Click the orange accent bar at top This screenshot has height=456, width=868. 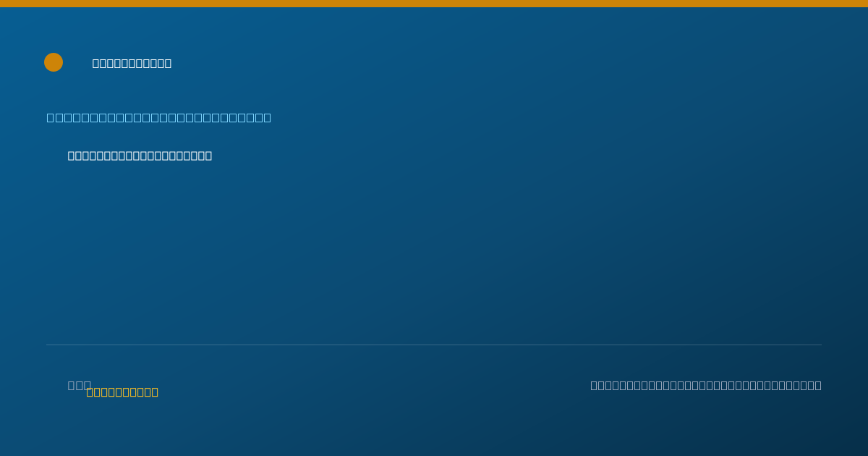pyautogui.click(x=434, y=4)
